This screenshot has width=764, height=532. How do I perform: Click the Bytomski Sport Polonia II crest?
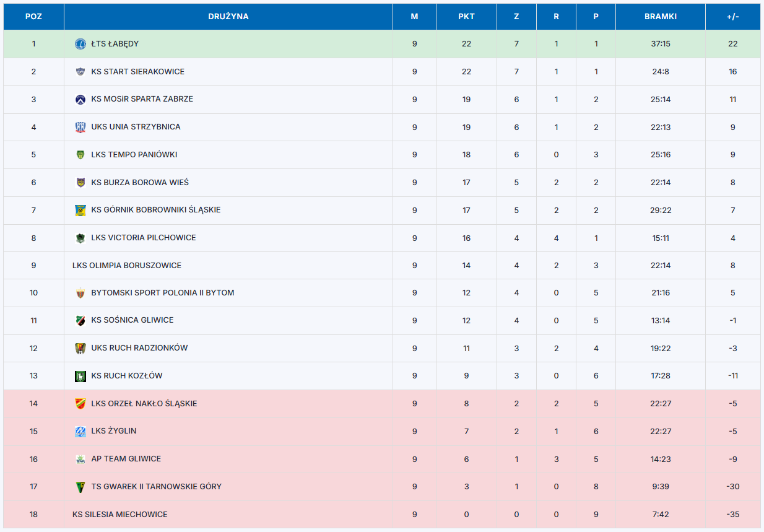click(x=80, y=293)
